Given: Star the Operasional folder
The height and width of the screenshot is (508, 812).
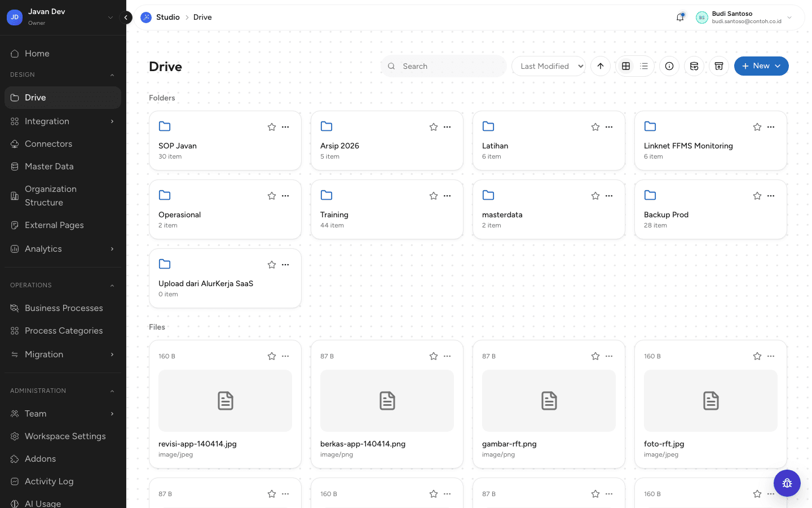Looking at the screenshot, I should [272, 196].
